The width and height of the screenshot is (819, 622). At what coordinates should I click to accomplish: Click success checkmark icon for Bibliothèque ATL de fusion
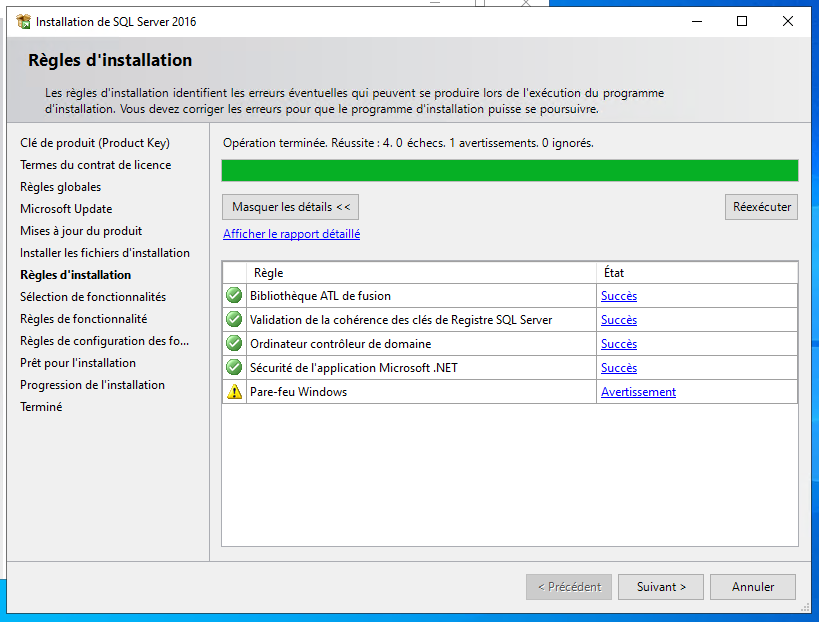click(x=234, y=295)
